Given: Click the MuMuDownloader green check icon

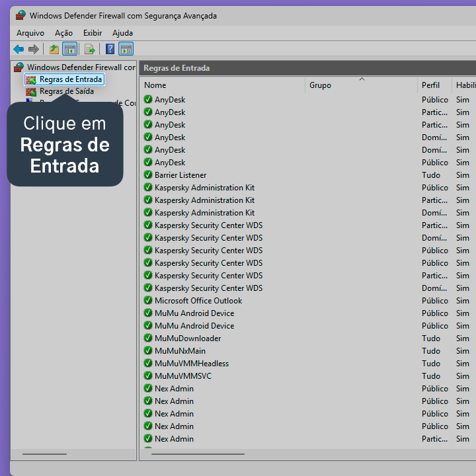Looking at the screenshot, I should coord(148,338).
